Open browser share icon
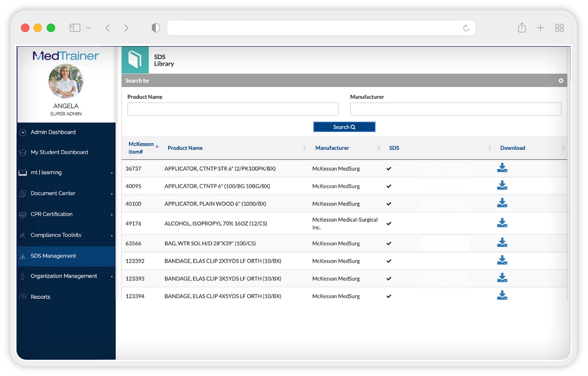588x376 pixels. pyautogui.click(x=522, y=28)
